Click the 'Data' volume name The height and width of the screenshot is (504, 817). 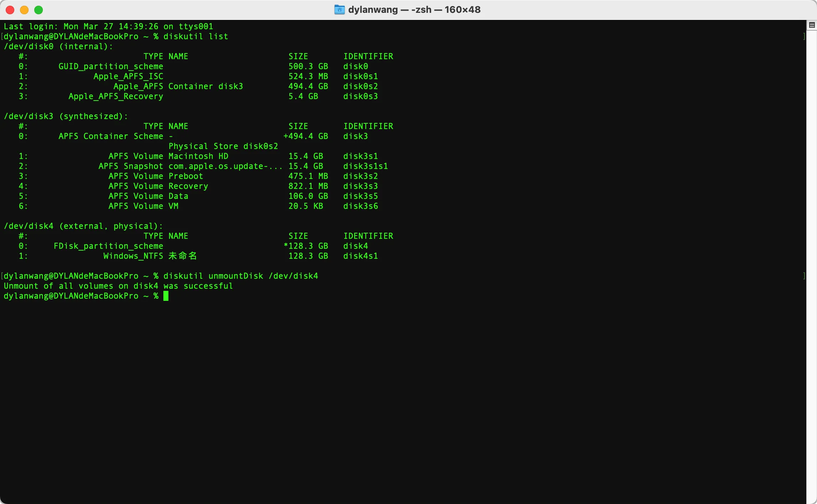point(178,196)
